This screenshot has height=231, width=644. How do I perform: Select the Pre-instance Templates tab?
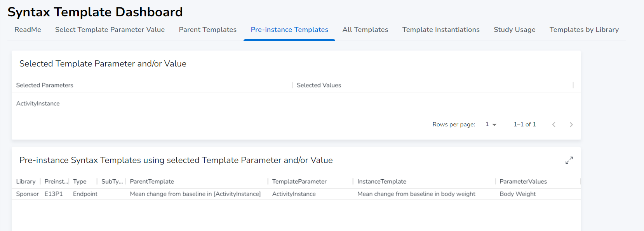289,30
